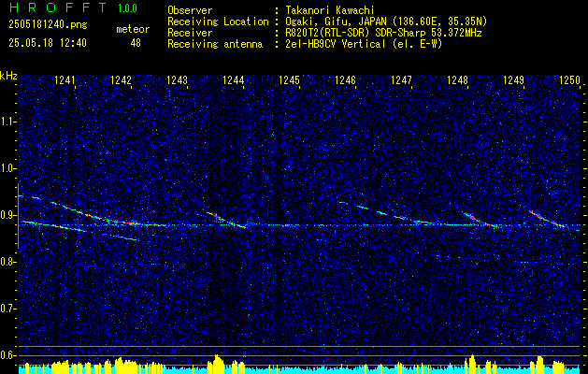Select the filename 2505181240.png
Viewport: 588px width, 374px height.
tap(48, 24)
